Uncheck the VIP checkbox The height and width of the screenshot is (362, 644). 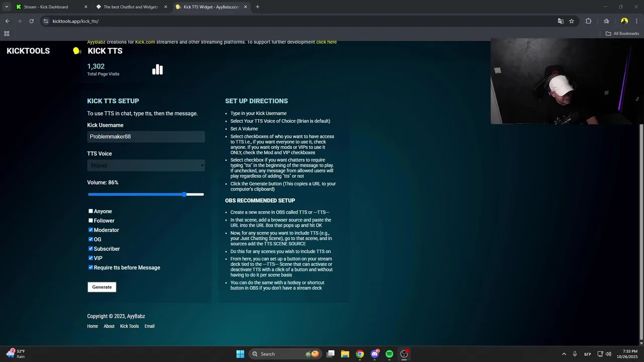(91, 258)
